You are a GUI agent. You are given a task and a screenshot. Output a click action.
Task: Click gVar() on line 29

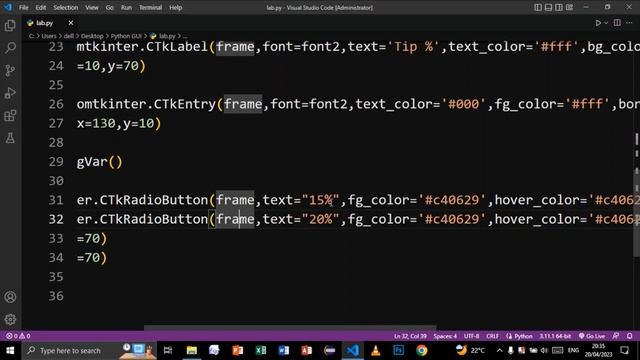point(99,162)
